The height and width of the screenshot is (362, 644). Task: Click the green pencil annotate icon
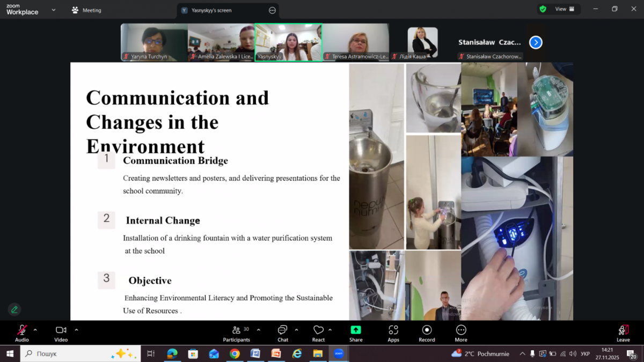coord(14,309)
